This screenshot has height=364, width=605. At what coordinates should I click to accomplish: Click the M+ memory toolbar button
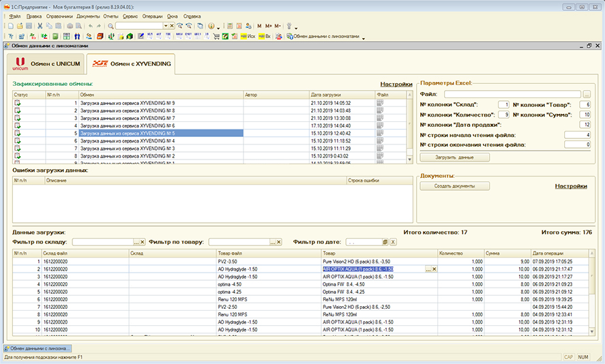coord(268,26)
